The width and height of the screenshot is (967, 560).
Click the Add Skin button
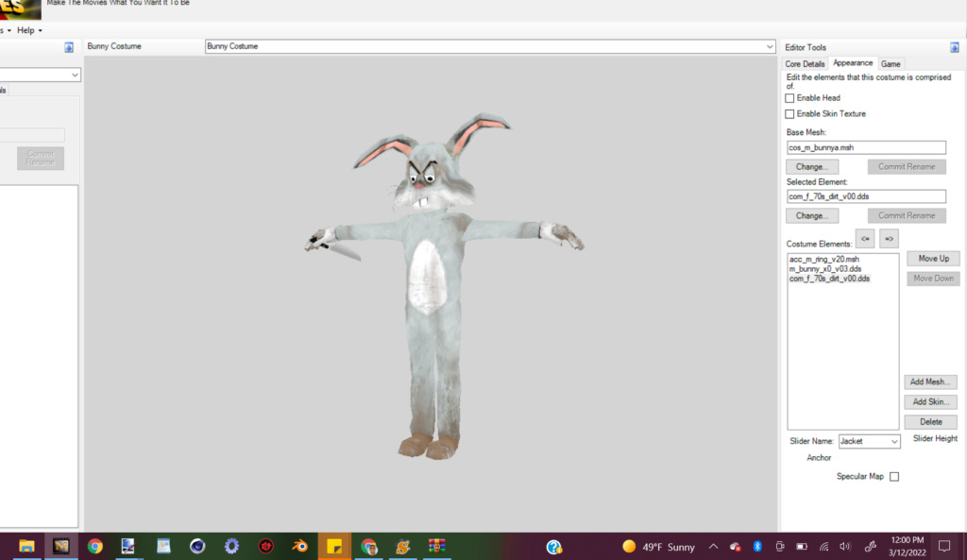[x=930, y=402]
